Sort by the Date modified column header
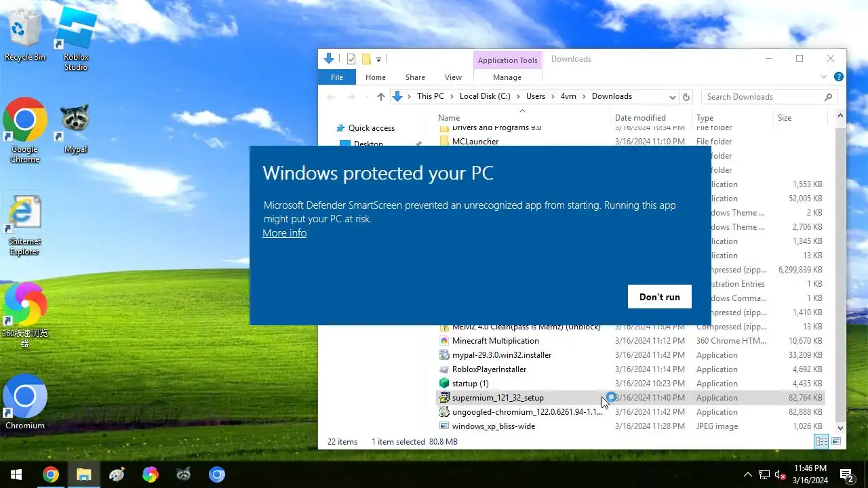Image resolution: width=868 pixels, height=488 pixels. (651, 117)
